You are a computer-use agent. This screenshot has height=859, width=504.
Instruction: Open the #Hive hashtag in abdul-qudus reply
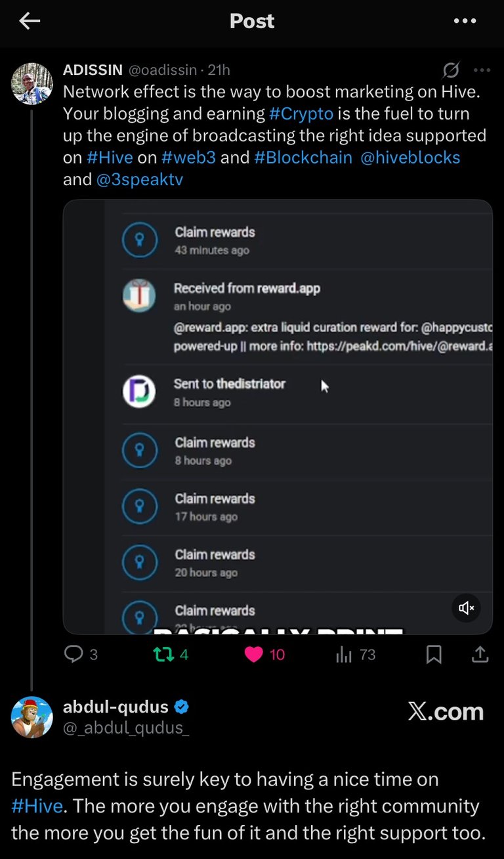coord(37,806)
